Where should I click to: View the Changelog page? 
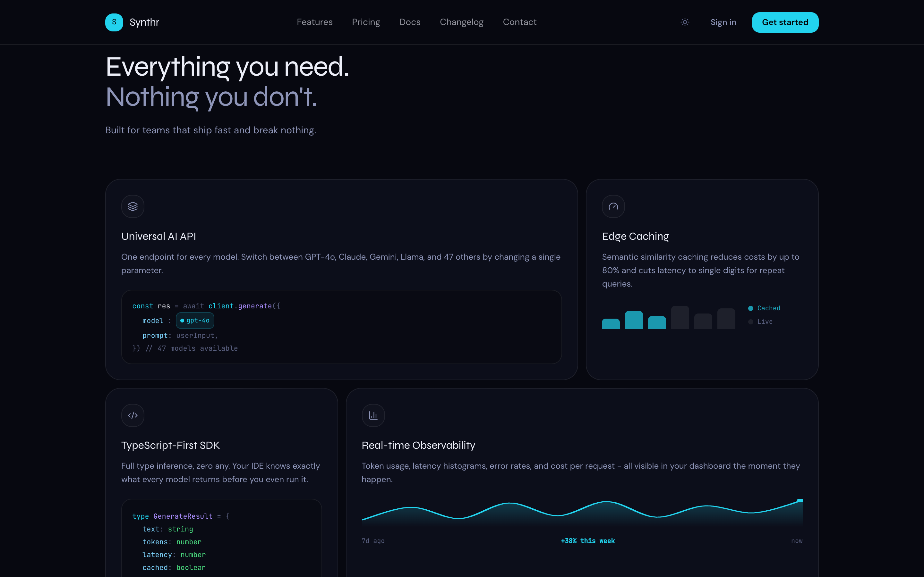coord(462,22)
